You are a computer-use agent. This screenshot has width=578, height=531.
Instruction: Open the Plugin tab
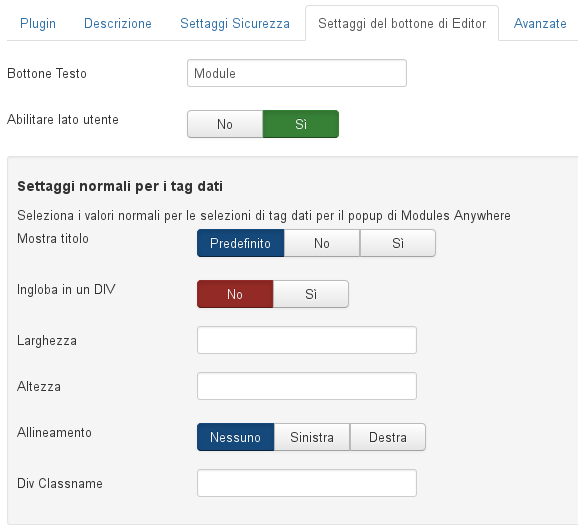point(38,23)
